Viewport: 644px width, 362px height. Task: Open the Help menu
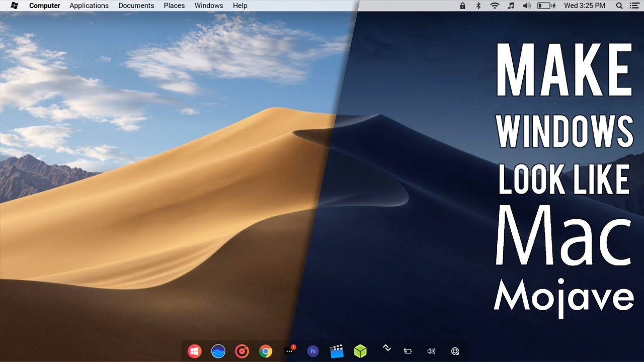[x=240, y=6]
